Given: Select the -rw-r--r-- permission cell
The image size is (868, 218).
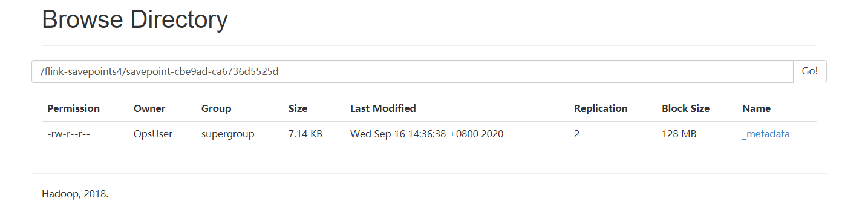Looking at the screenshot, I should [x=68, y=134].
